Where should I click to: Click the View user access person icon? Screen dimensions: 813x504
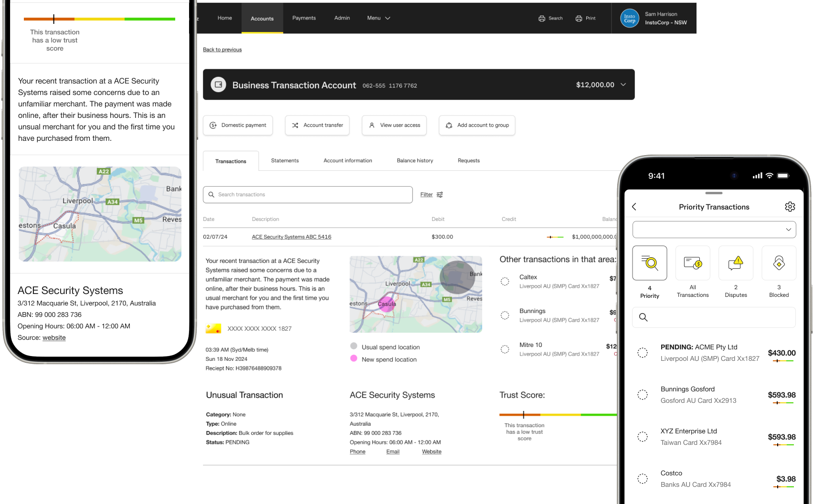coord(372,126)
